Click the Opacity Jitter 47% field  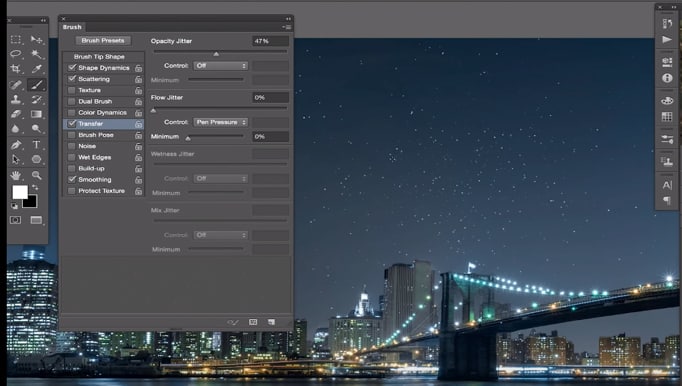271,41
